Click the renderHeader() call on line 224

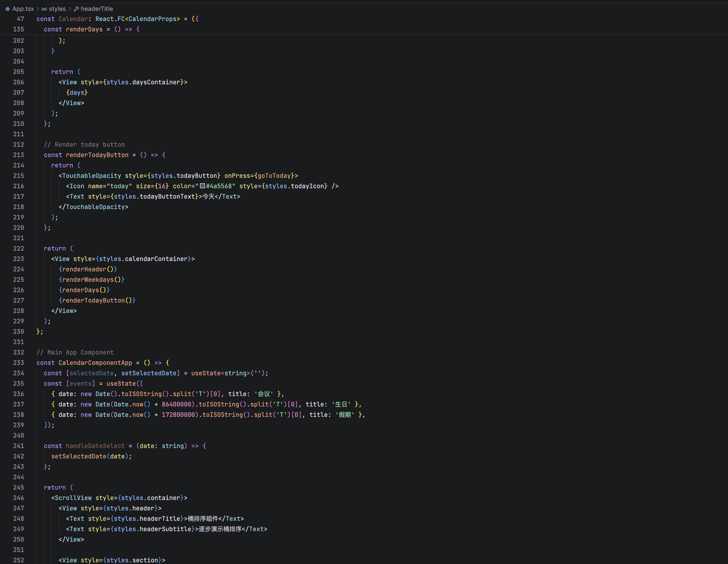click(88, 269)
